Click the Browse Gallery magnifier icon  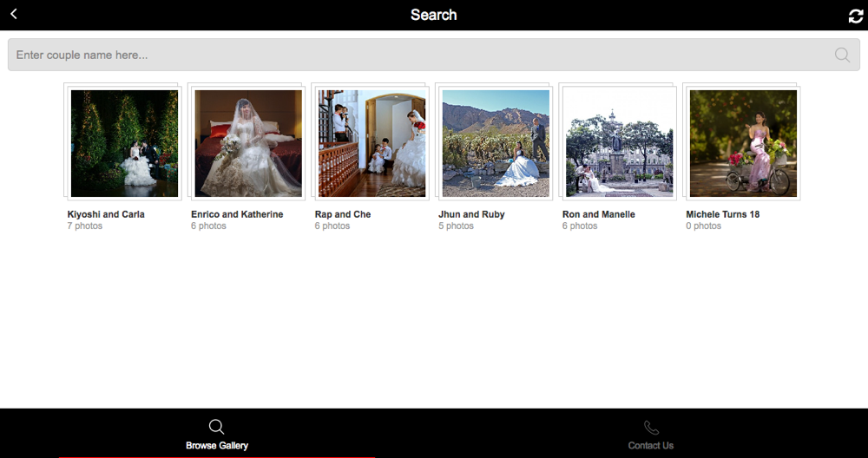(x=216, y=427)
